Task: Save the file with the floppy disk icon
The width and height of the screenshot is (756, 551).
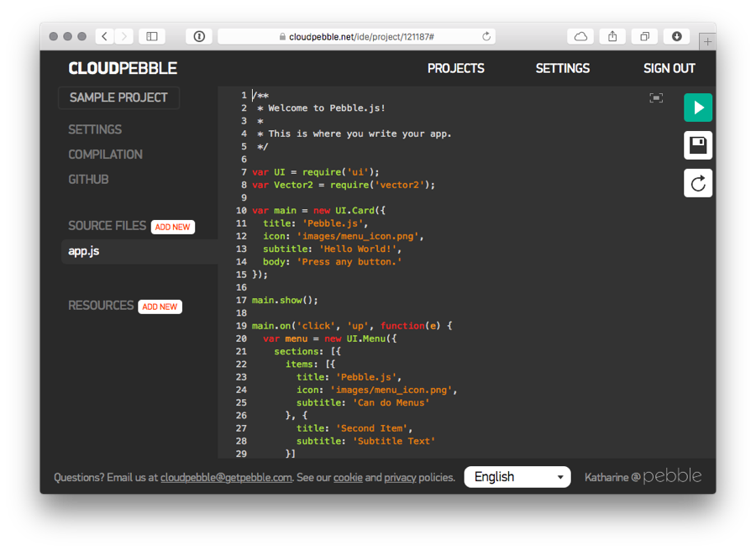Action: 698,145
